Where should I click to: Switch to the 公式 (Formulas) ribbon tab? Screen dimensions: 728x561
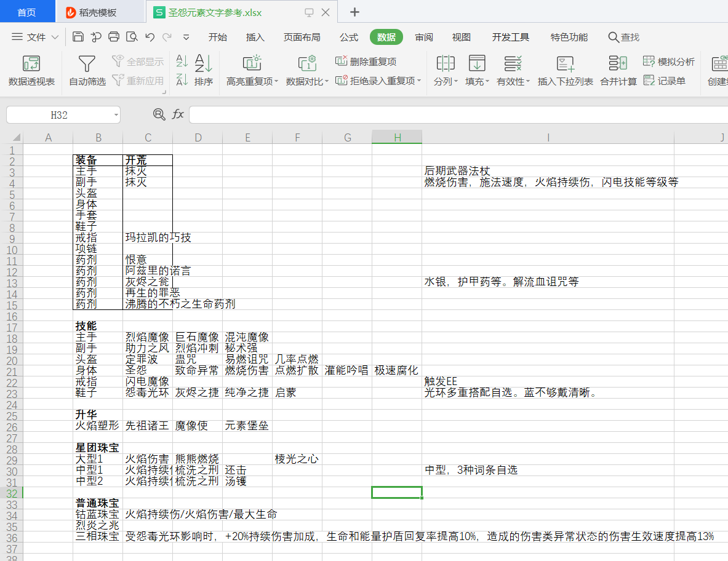pyautogui.click(x=348, y=37)
